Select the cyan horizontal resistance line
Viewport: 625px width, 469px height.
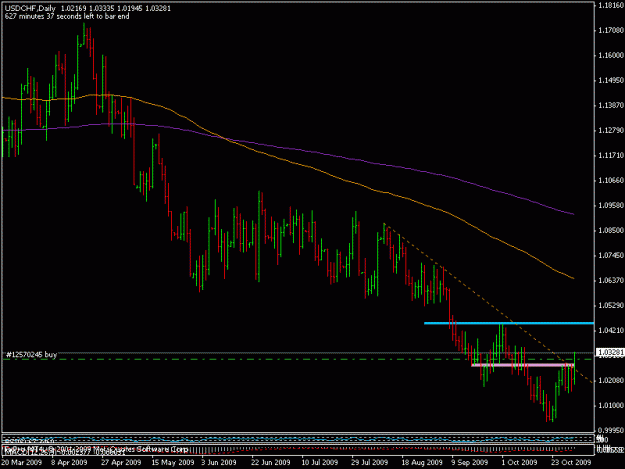click(509, 323)
